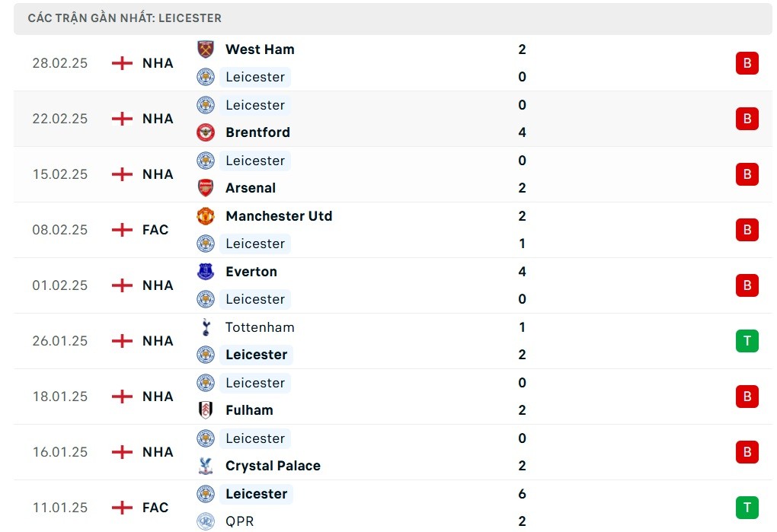Click the England flag beside 28.02.25

[122, 63]
